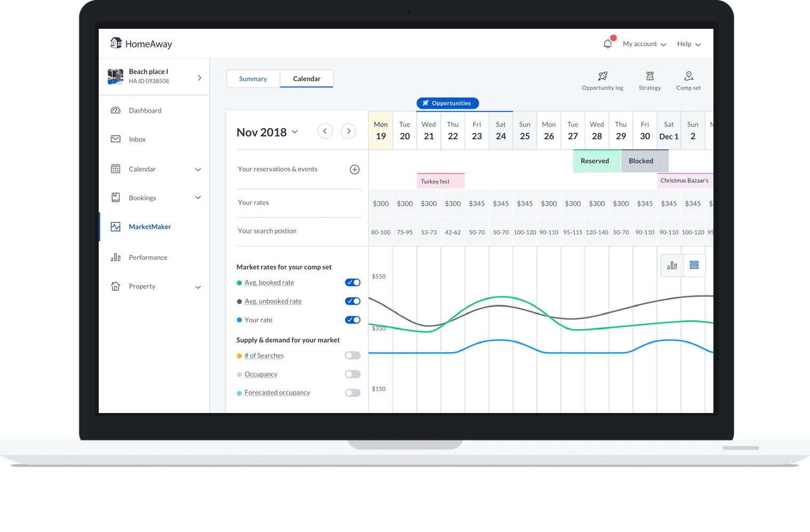
Task: Open the Opportunity log rocket icon
Action: pyautogui.click(x=602, y=76)
